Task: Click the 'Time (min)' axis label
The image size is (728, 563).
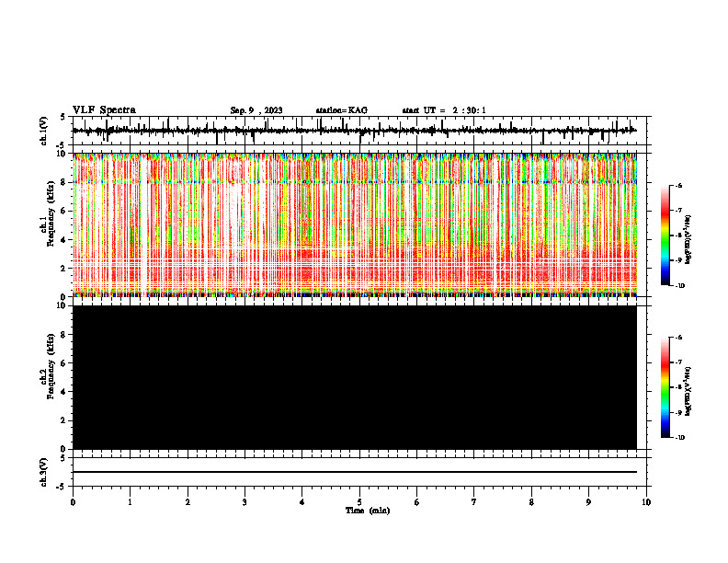Action: click(368, 511)
